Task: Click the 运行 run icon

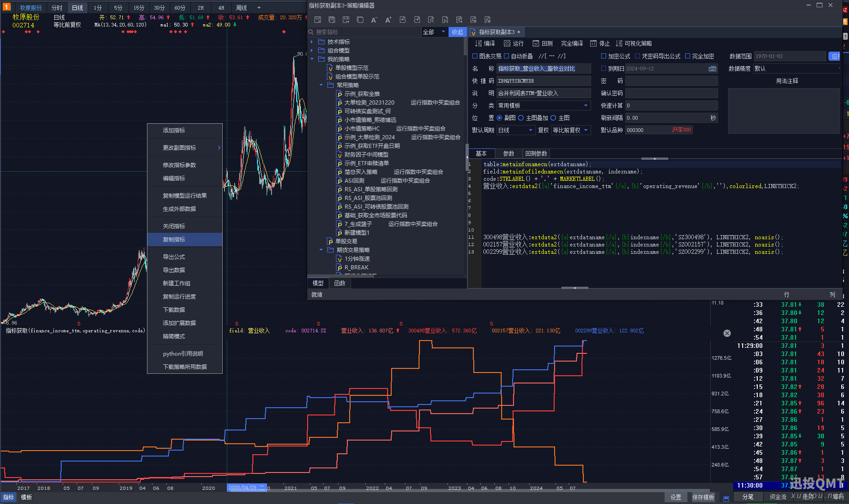Action: point(507,43)
